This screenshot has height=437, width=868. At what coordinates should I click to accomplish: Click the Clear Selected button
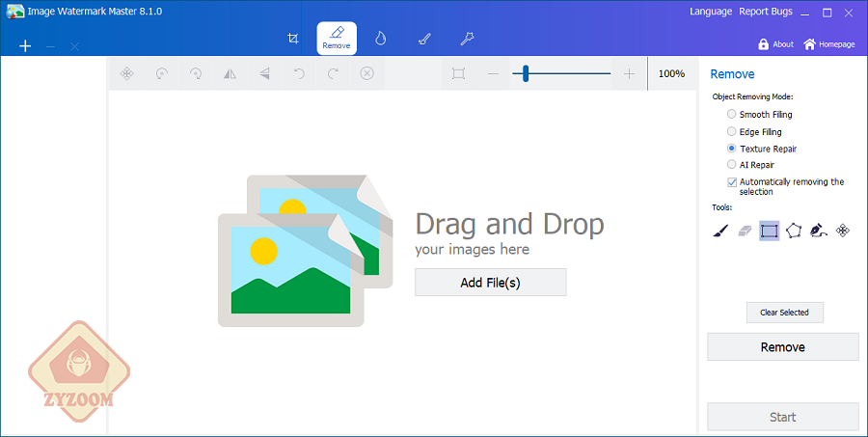(x=784, y=313)
